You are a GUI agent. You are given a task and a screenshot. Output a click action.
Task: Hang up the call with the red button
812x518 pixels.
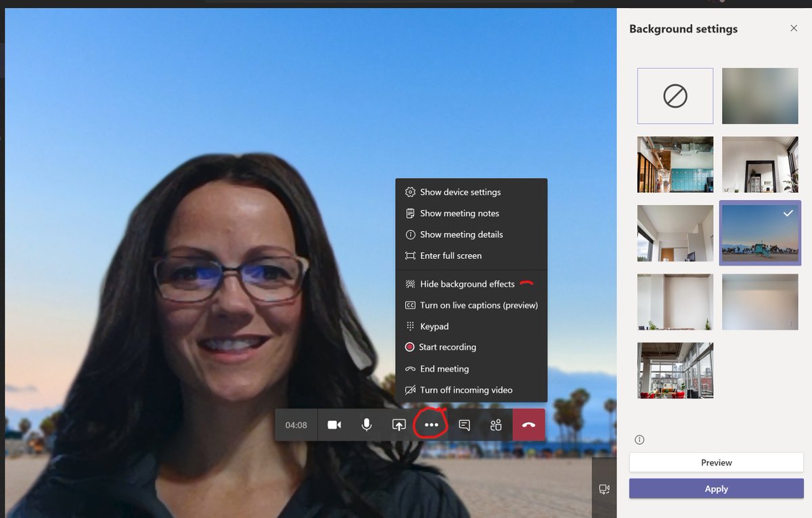[528, 425]
